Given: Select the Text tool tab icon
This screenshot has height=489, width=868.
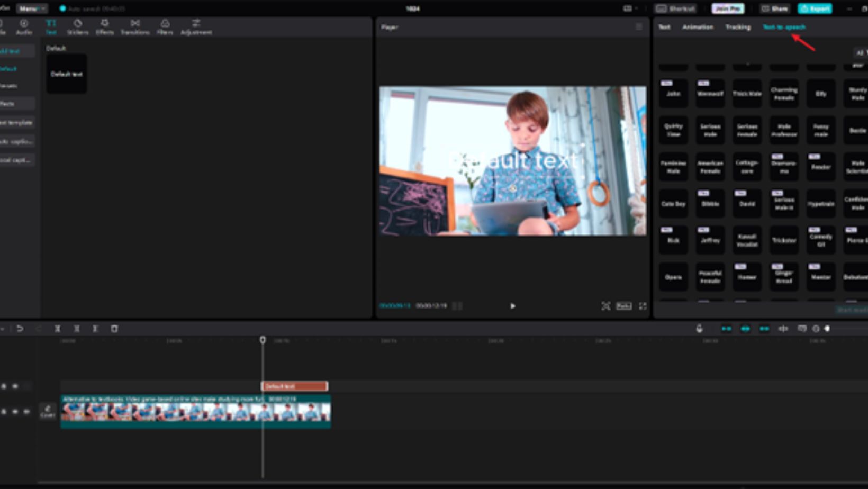Looking at the screenshot, I should [x=51, y=27].
